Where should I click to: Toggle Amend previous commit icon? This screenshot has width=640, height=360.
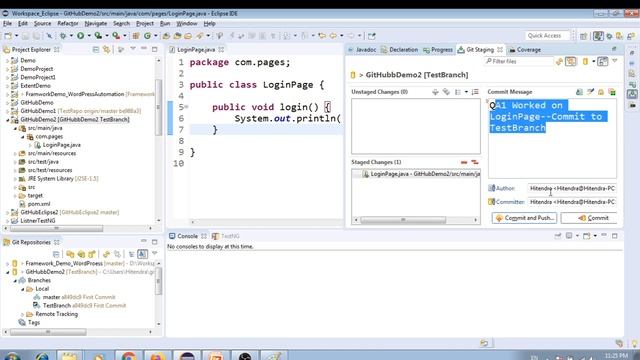click(x=579, y=92)
